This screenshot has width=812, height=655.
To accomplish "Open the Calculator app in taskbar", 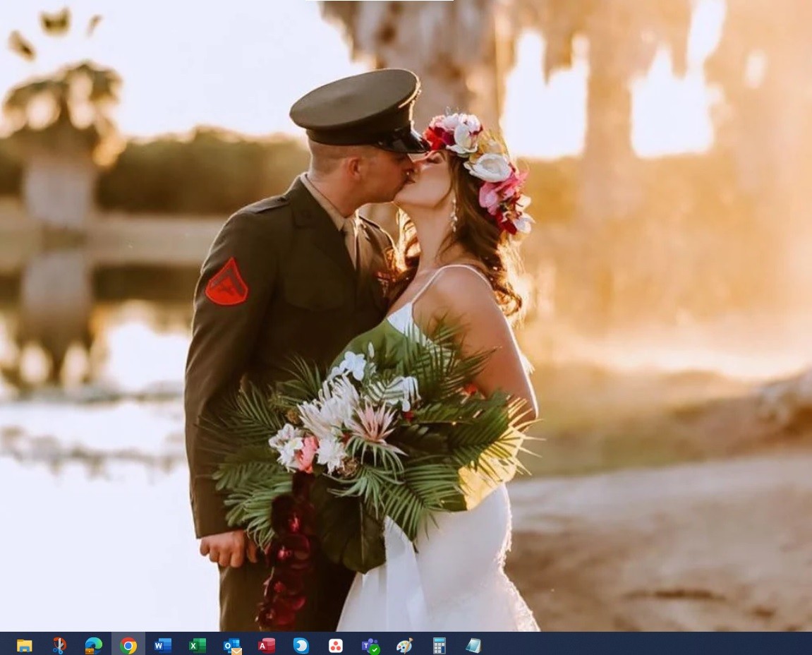I will click(x=439, y=645).
